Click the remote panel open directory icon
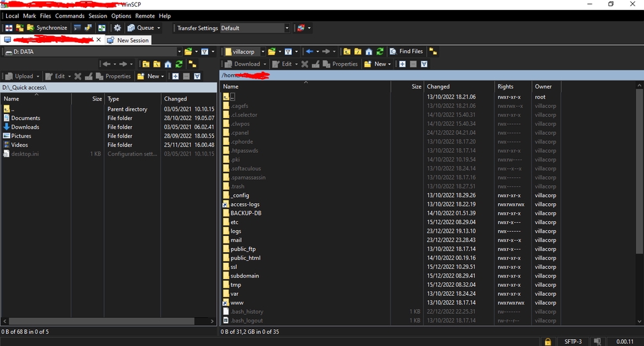This screenshot has width=644, height=346. (x=272, y=52)
